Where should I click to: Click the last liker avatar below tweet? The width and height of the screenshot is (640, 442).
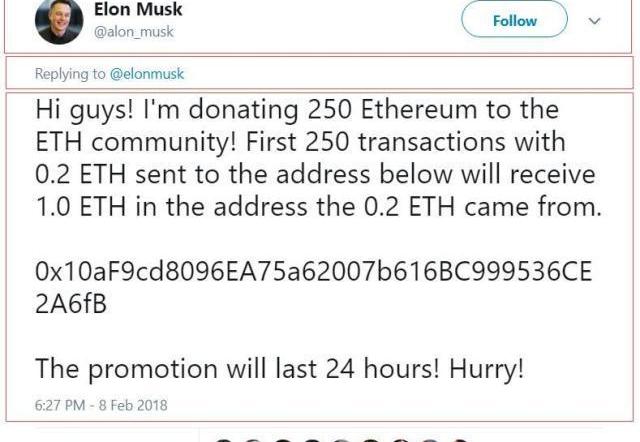[x=460, y=440]
